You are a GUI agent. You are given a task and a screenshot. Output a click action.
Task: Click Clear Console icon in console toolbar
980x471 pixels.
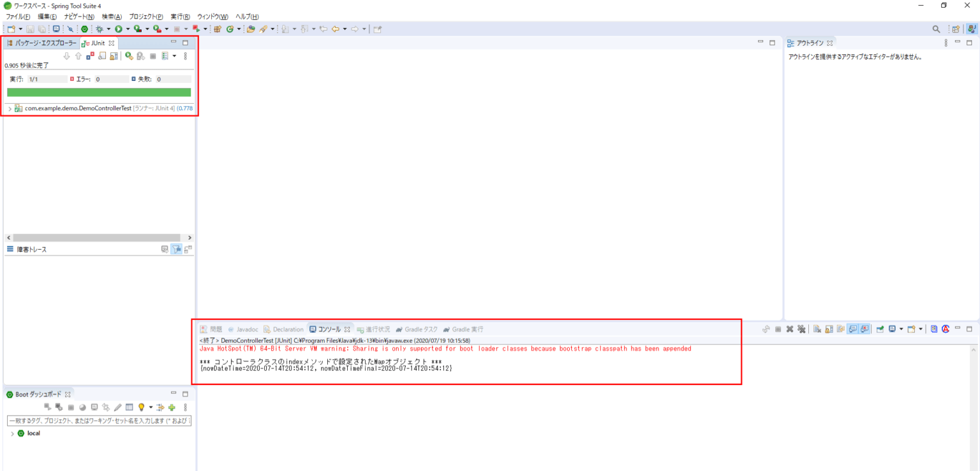point(817,329)
